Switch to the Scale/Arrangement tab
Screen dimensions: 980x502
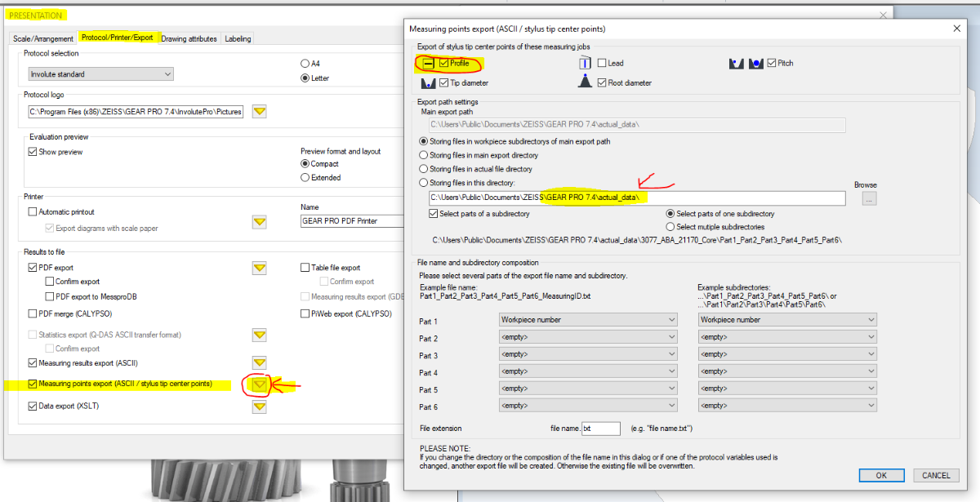point(44,38)
